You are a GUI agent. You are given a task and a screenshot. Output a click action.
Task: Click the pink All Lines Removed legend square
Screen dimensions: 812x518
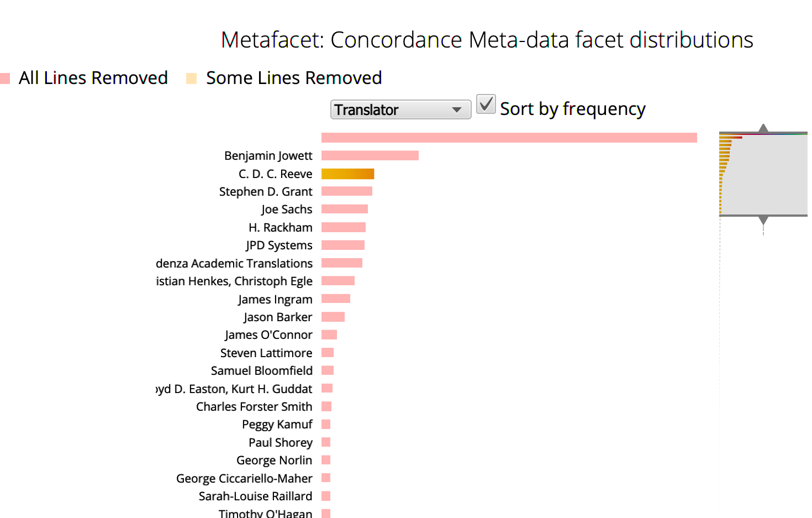pyautogui.click(x=6, y=79)
